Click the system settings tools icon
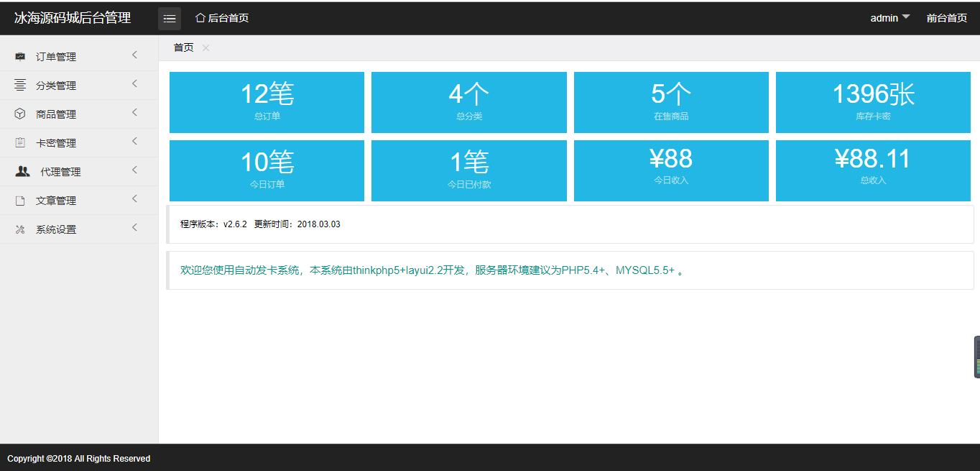The width and height of the screenshot is (980, 471). click(x=20, y=229)
